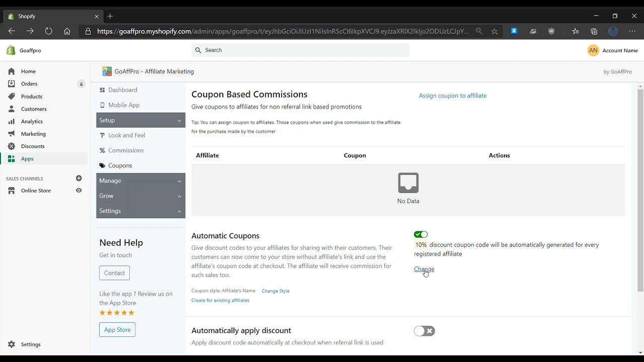Add a sales channel with plus icon

pyautogui.click(x=78, y=178)
